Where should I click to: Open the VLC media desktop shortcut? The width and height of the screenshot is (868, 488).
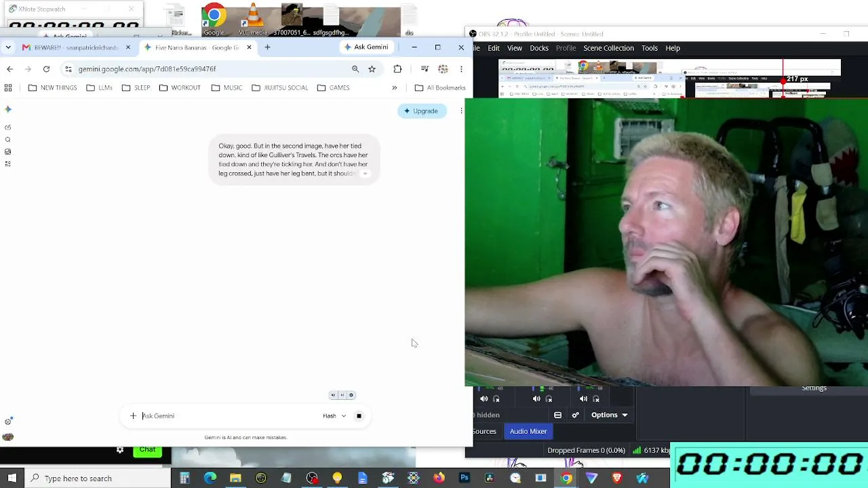point(253,20)
